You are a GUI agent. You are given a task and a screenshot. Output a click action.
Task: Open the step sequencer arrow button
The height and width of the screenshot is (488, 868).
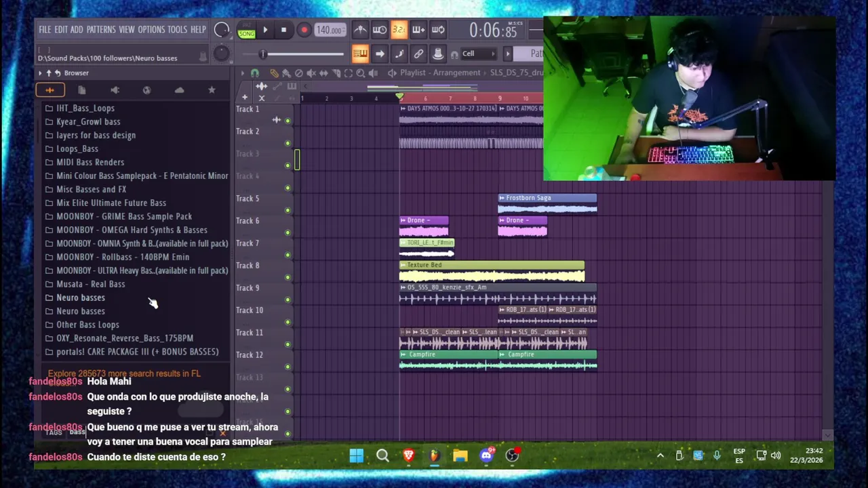tap(380, 54)
